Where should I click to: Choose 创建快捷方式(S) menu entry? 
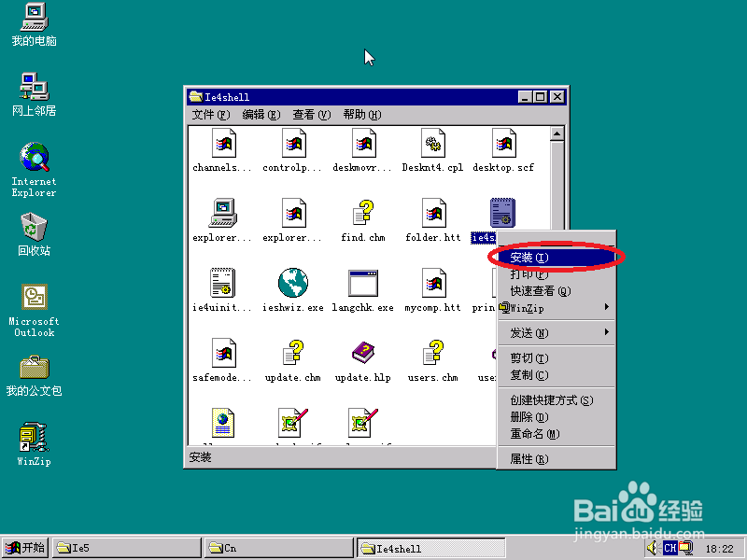(556, 400)
